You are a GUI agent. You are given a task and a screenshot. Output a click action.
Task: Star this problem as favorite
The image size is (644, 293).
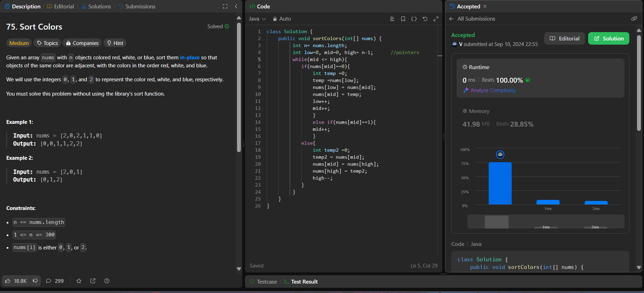coord(79,281)
